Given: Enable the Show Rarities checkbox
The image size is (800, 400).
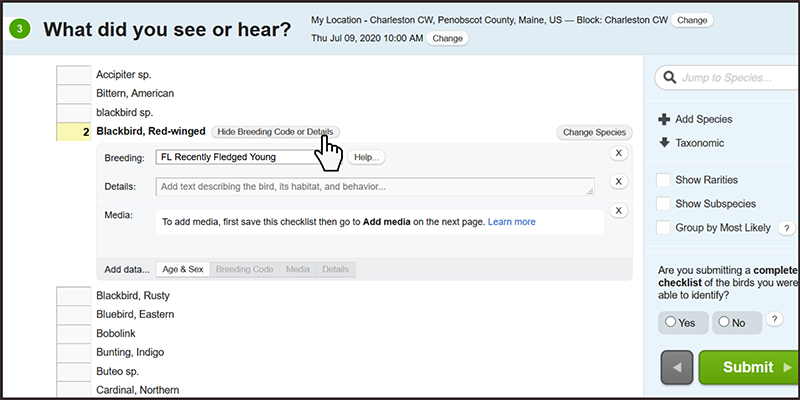Looking at the screenshot, I should (663, 180).
